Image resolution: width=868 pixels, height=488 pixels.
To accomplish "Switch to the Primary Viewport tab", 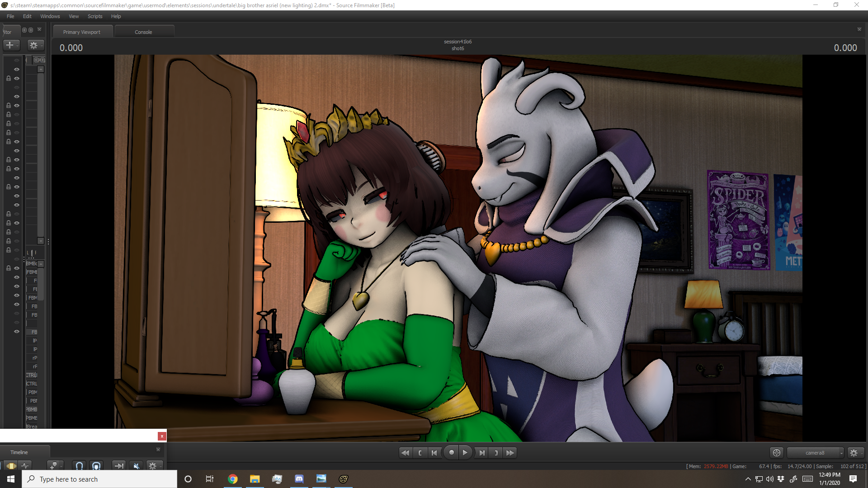I will tap(82, 32).
